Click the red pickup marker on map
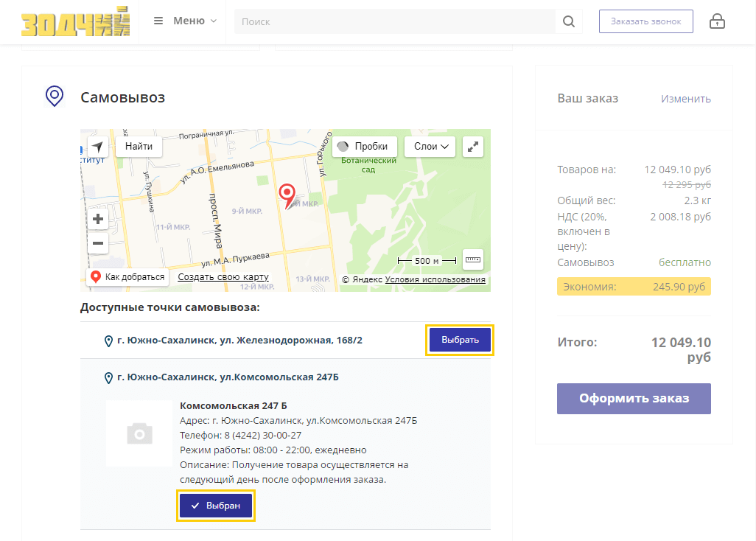The image size is (756, 541). tap(288, 194)
